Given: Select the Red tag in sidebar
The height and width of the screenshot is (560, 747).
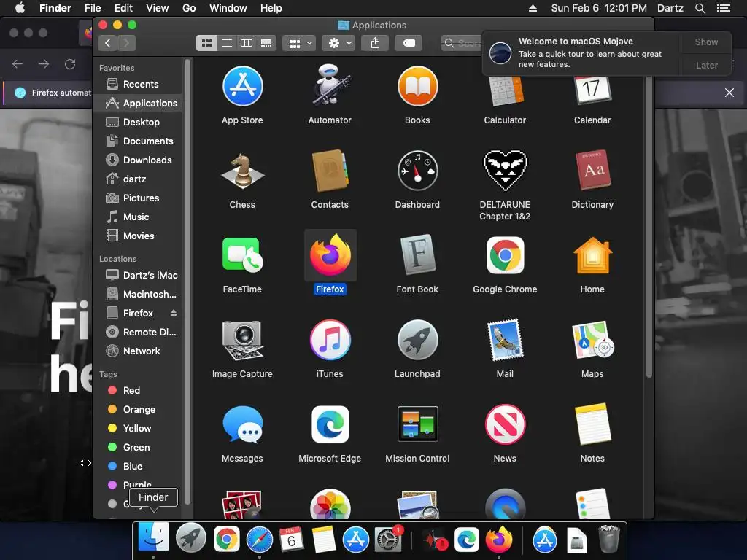Looking at the screenshot, I should click(x=138, y=391).
